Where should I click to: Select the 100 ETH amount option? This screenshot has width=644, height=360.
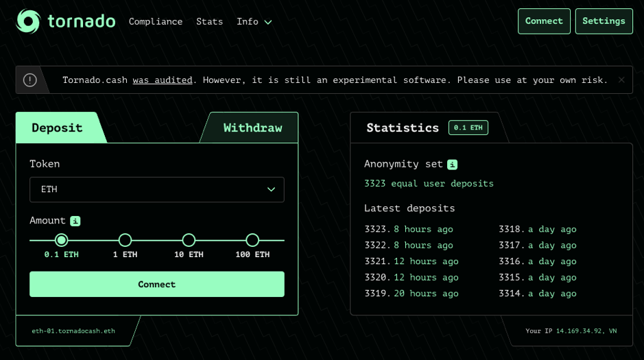click(x=252, y=240)
